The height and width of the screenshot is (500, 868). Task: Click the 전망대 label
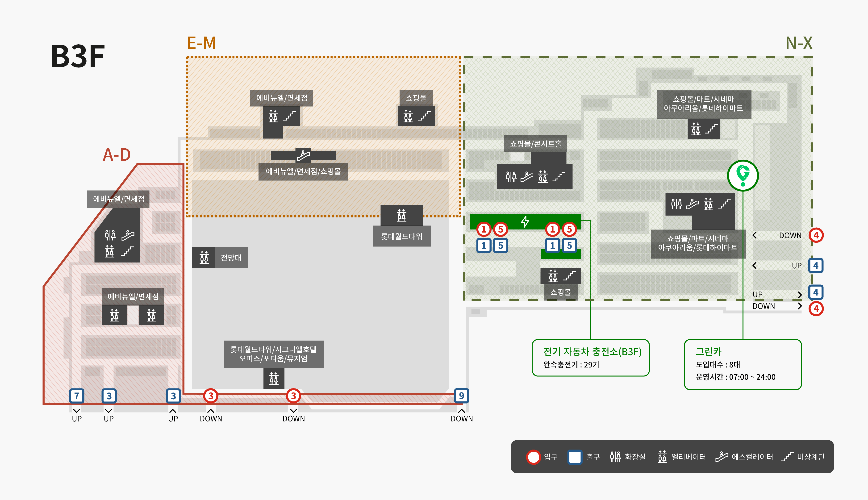231,258
